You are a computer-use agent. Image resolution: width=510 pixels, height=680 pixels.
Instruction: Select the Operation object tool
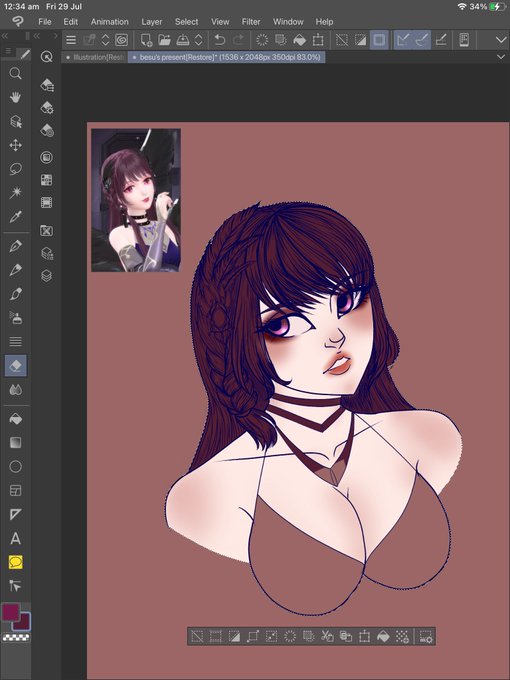click(x=15, y=121)
